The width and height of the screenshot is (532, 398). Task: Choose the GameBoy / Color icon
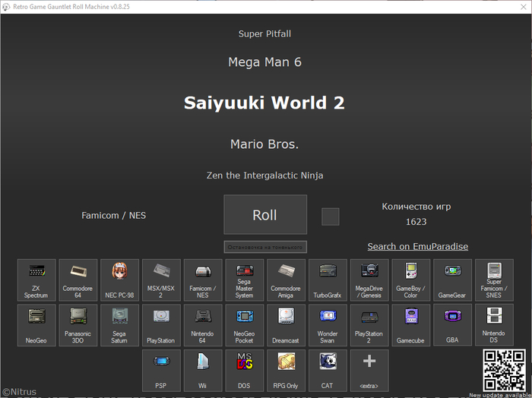[x=411, y=280]
